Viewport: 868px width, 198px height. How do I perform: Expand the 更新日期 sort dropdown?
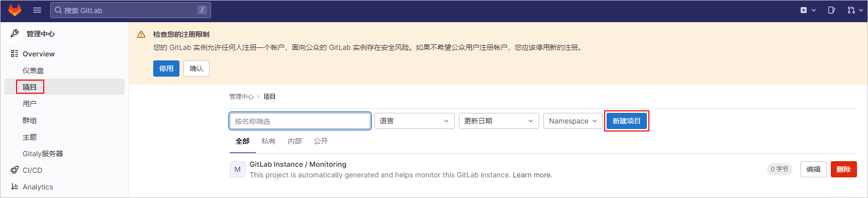coord(499,121)
